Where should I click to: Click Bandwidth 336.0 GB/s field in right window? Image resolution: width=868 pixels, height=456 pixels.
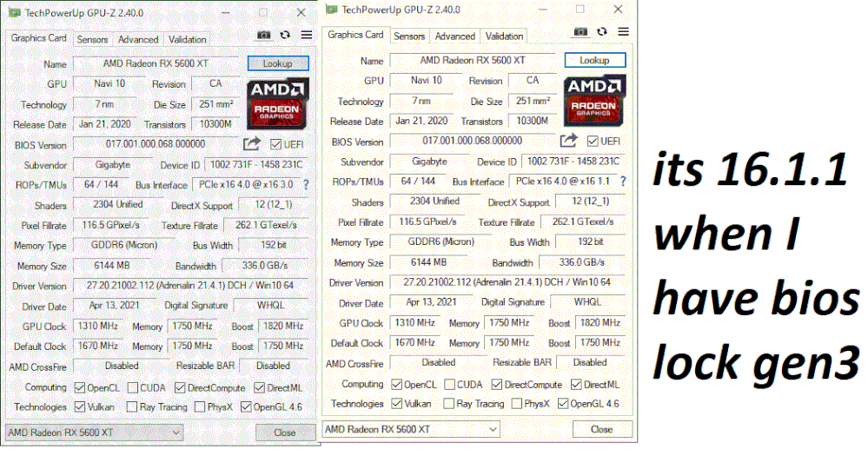click(582, 261)
